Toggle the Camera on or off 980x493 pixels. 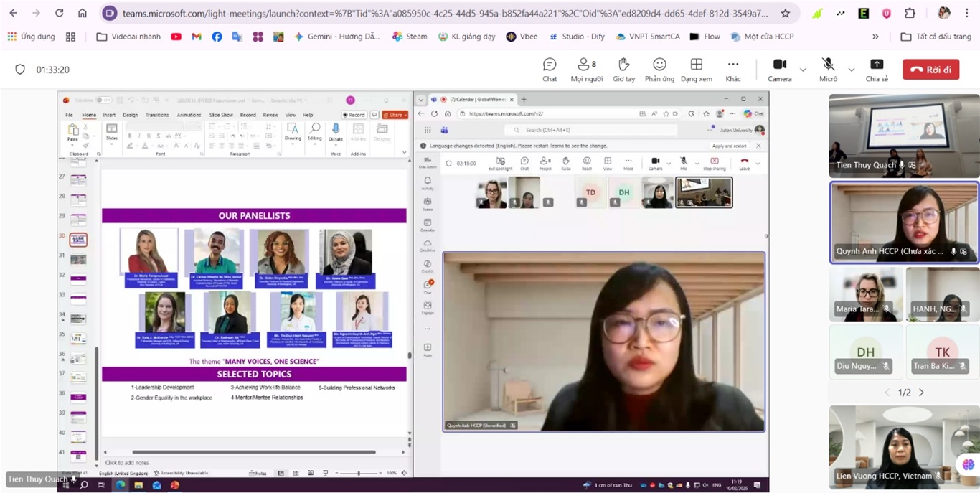coord(780,70)
